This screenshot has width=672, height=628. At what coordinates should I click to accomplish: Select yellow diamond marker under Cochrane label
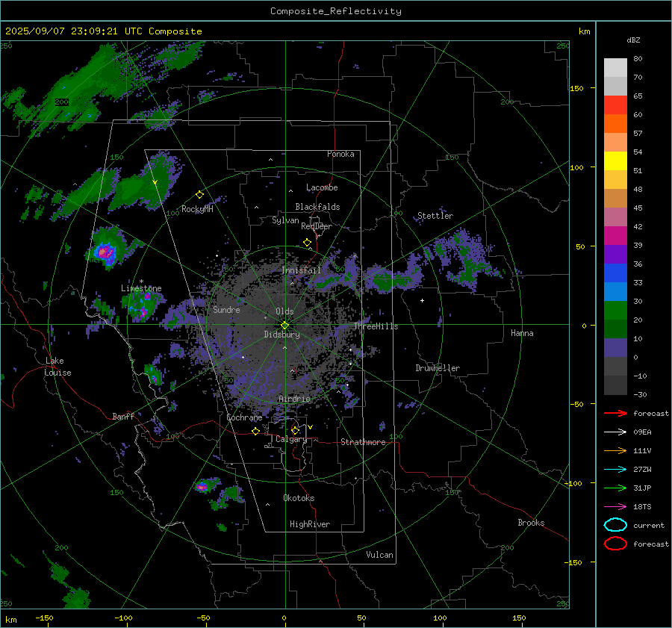click(255, 432)
